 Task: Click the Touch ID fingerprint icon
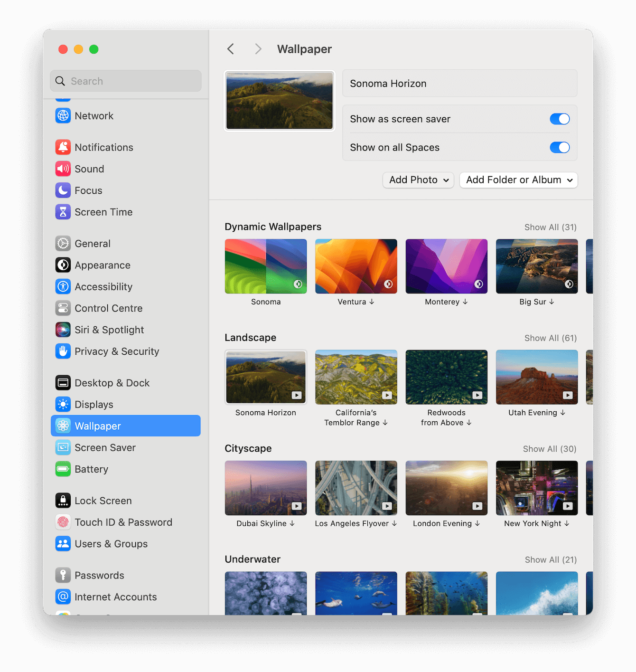63,522
